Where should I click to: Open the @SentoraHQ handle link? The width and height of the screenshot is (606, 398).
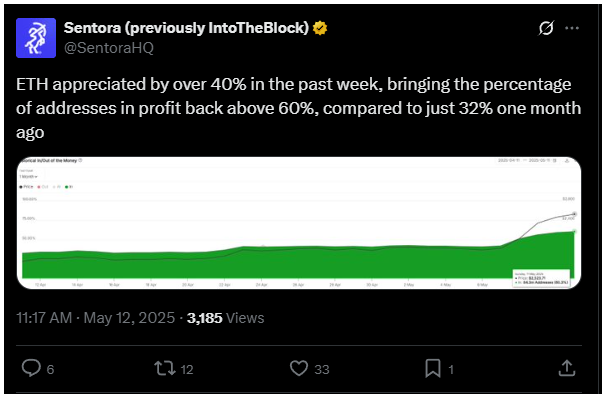tap(109, 48)
